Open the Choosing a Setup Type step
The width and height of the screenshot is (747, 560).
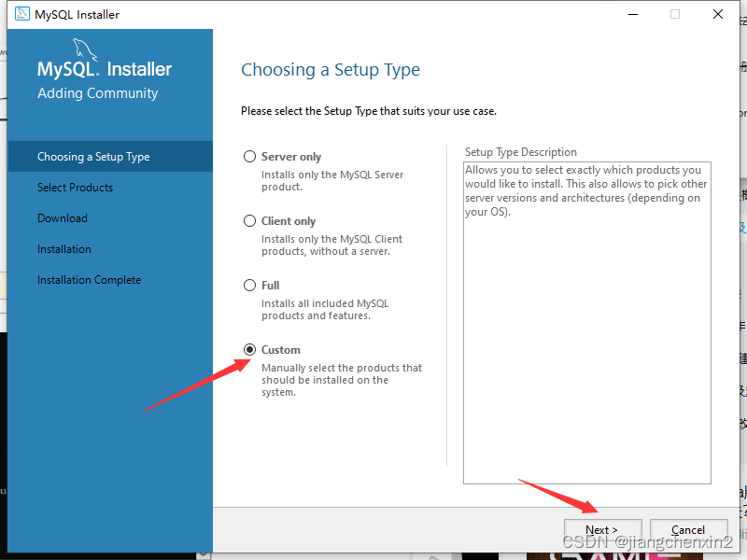pyautogui.click(x=110, y=157)
